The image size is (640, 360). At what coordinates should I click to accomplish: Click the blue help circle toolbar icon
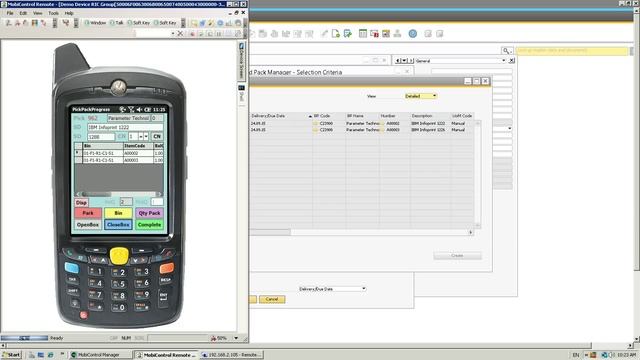pyautogui.click(x=413, y=33)
